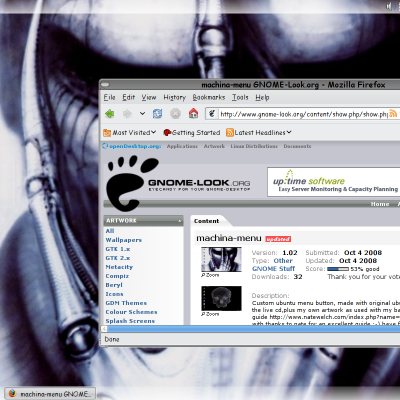Image resolution: width=400 pixels, height=400 pixels.
Task: Open the Artwork link in the top bar
Action: [214, 146]
